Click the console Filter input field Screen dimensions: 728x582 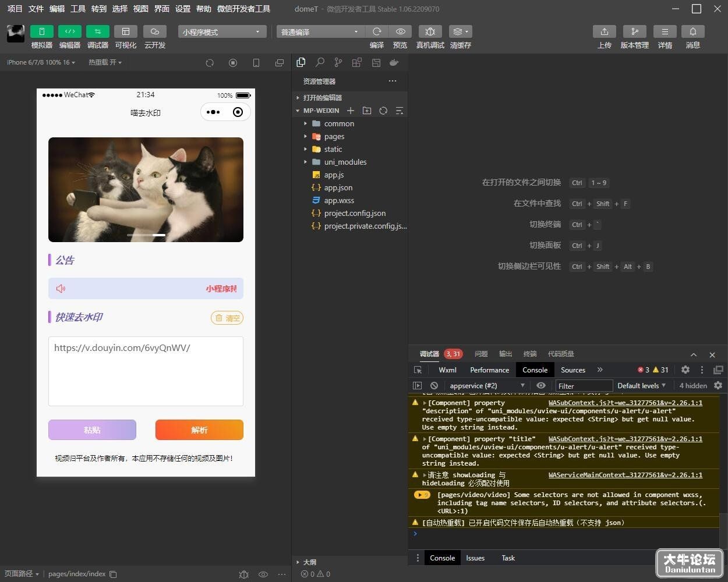click(x=584, y=385)
